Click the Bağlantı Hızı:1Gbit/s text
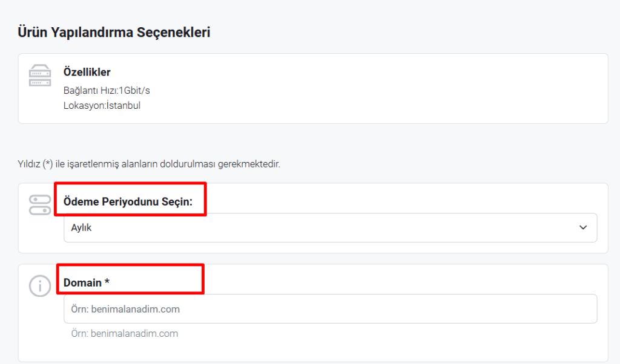Viewport: 620px width, 364px height. point(107,91)
